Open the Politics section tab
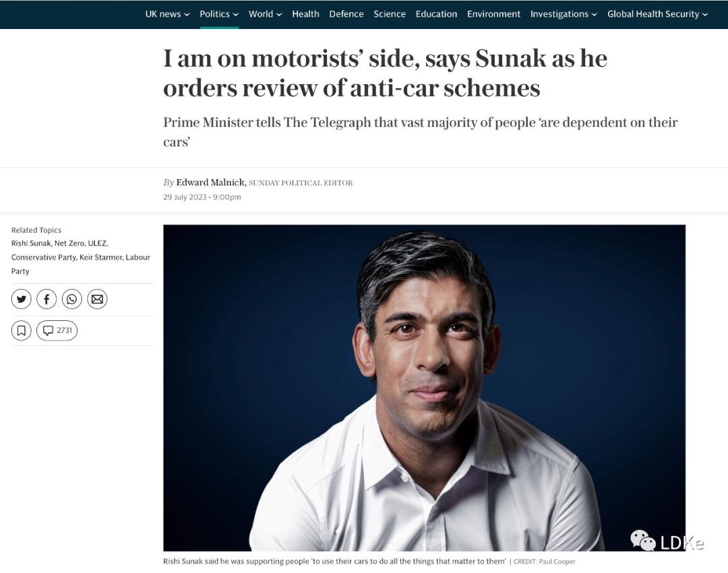The height and width of the screenshot is (573, 728). coord(219,14)
